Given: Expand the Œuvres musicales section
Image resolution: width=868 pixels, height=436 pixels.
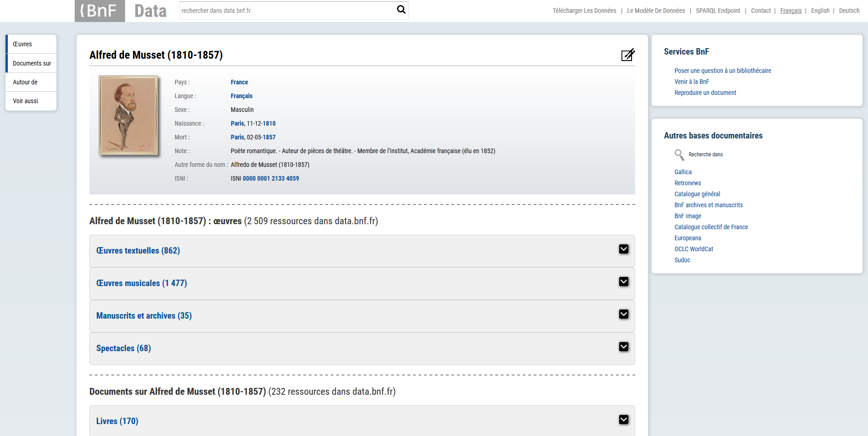Looking at the screenshot, I should (x=623, y=281).
